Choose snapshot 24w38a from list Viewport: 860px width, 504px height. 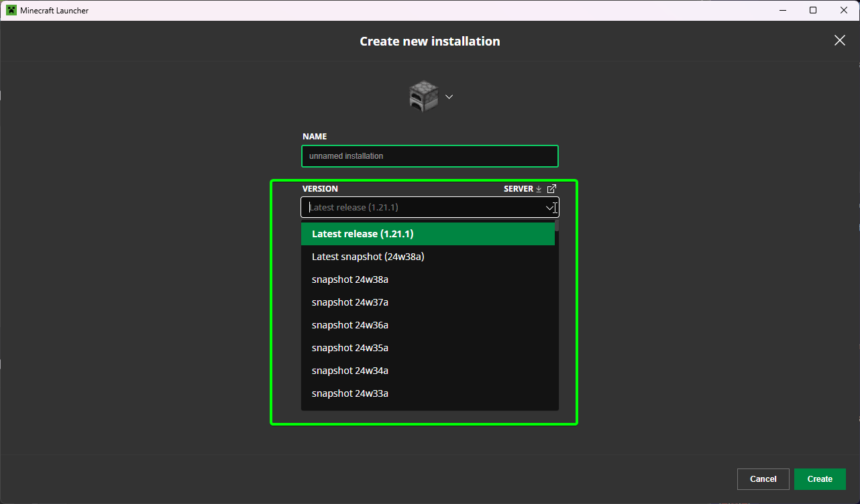(x=428, y=279)
